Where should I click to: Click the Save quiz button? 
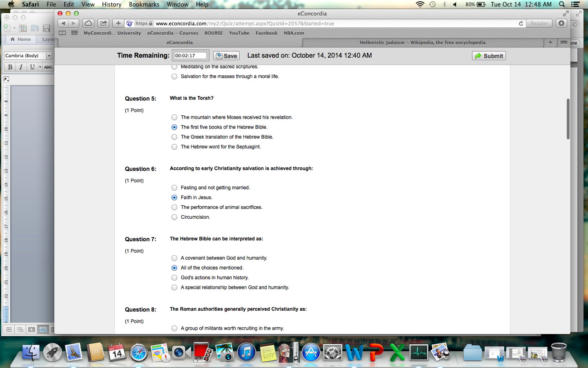click(226, 56)
